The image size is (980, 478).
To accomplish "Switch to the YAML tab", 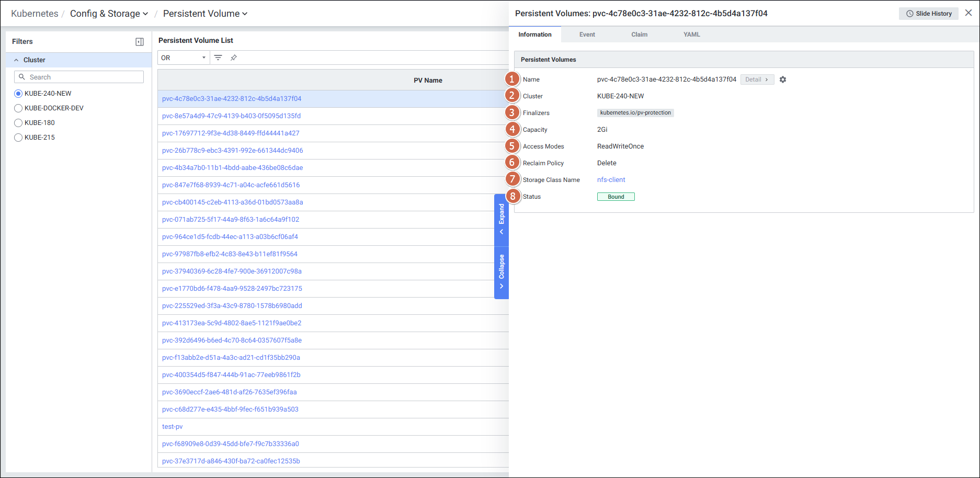I will click(x=691, y=35).
